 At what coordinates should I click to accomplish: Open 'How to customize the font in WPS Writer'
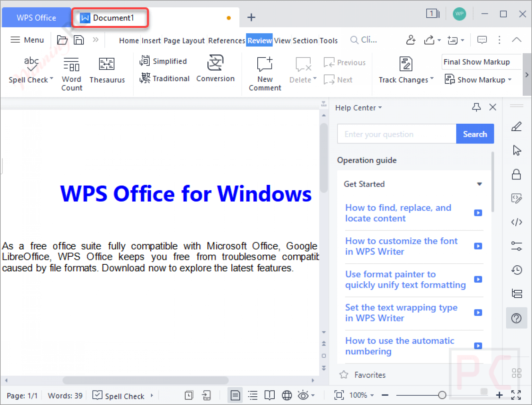[401, 246]
